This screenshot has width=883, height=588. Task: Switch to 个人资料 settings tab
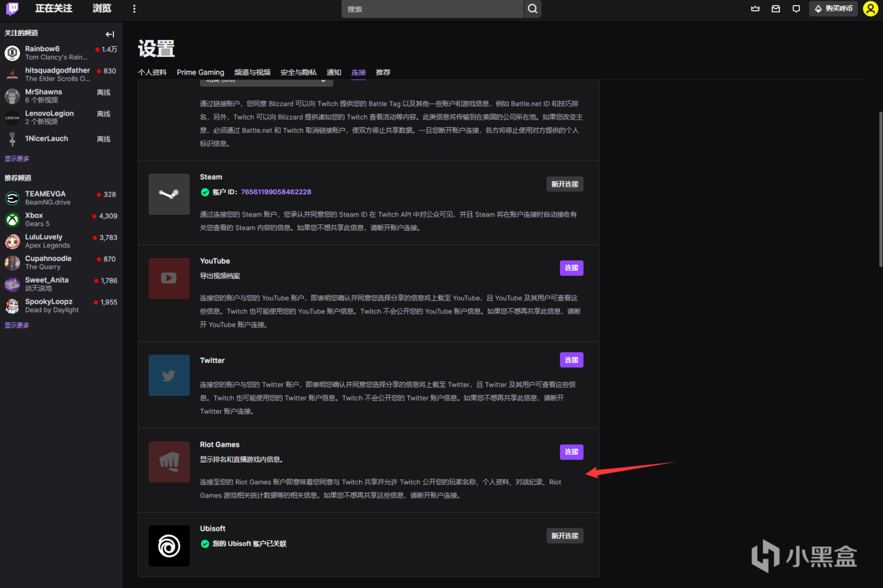(152, 72)
